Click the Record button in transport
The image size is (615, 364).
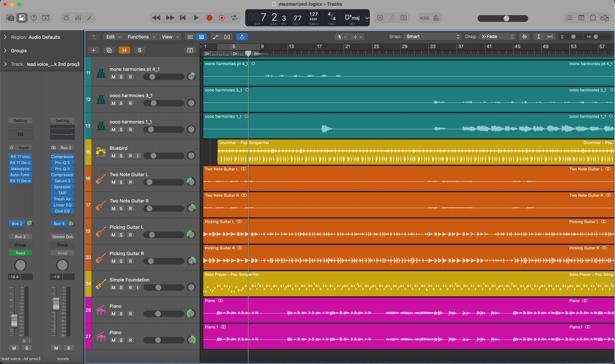209,18
